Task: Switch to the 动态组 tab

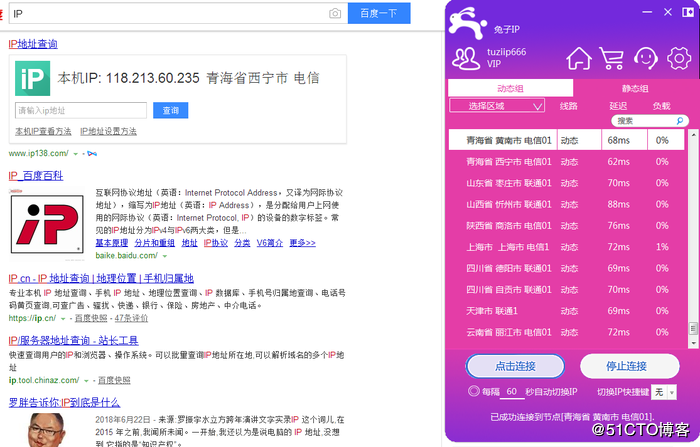Action: [x=510, y=88]
